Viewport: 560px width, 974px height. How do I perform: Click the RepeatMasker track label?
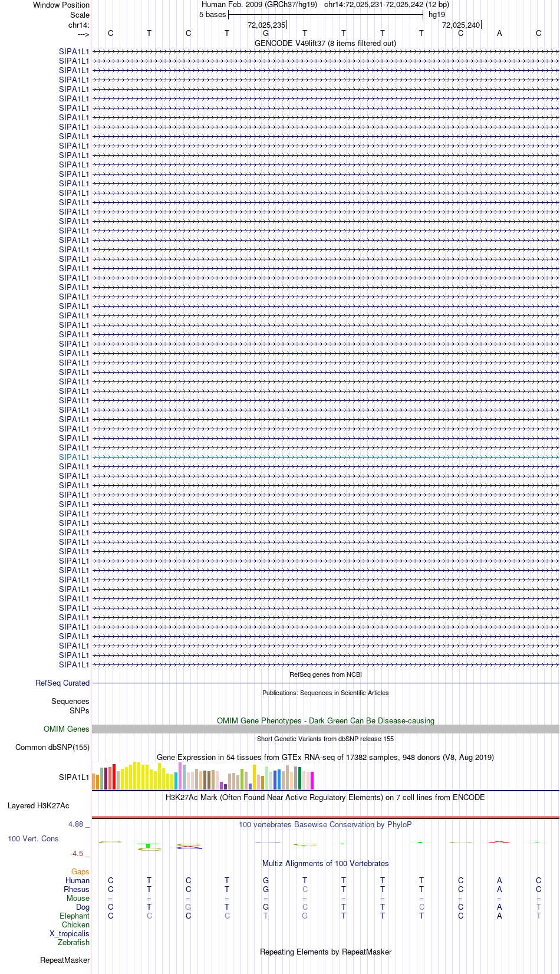point(65,960)
